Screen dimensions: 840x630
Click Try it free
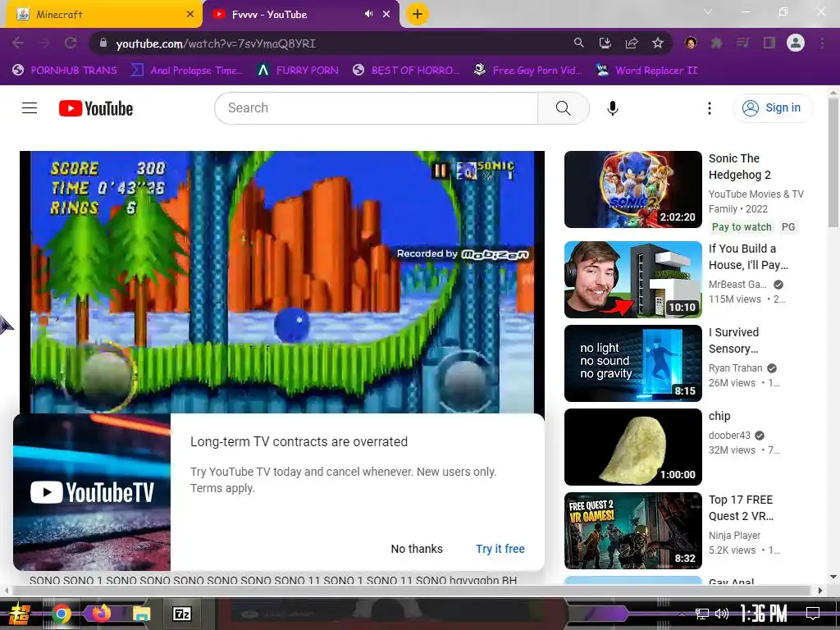[x=500, y=549]
